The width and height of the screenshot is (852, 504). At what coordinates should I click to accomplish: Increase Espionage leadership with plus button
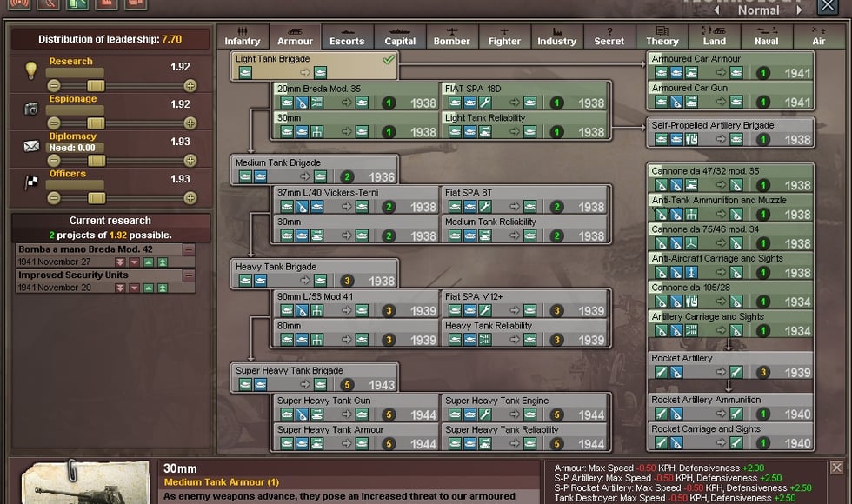(x=190, y=123)
